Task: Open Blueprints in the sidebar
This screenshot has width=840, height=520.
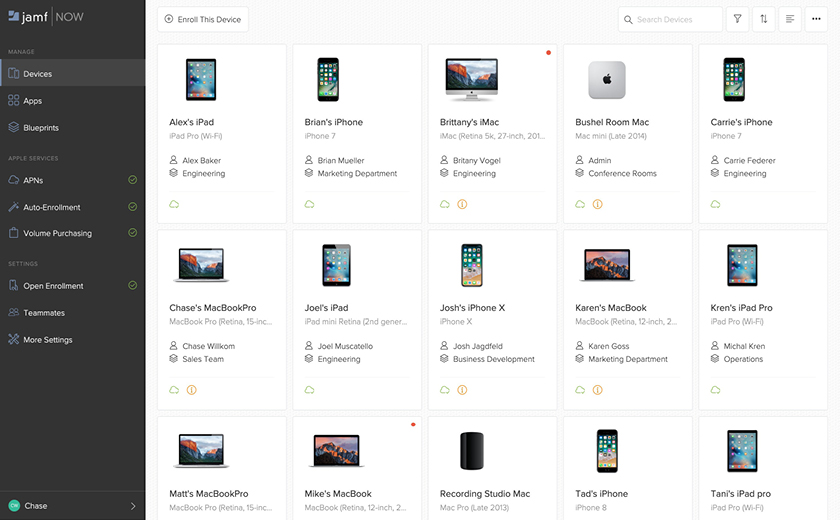Action: pyautogui.click(x=41, y=128)
